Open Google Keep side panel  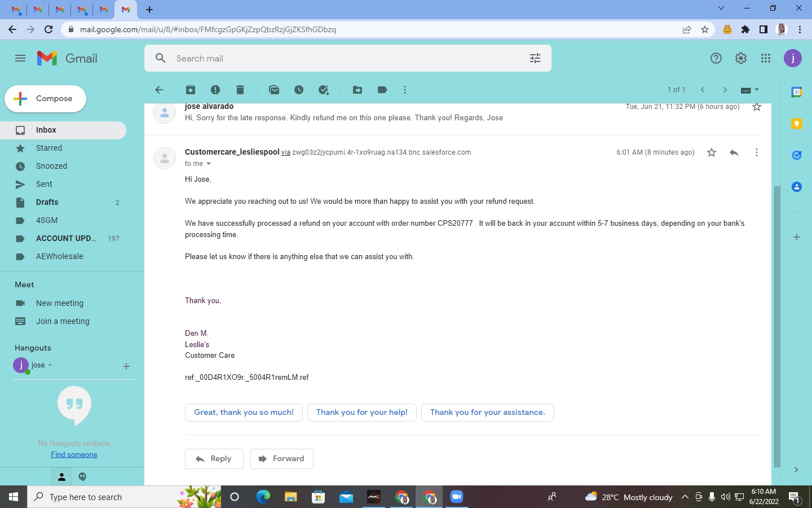click(x=797, y=124)
